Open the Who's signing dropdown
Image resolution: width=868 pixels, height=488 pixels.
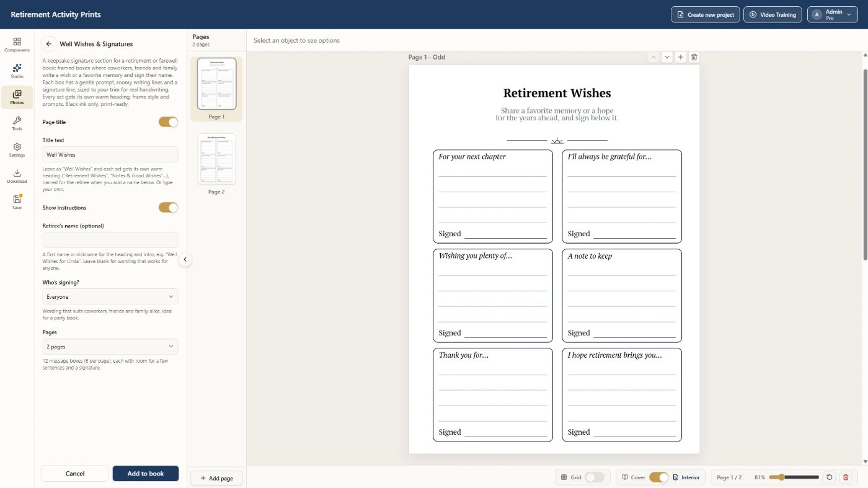pos(110,296)
